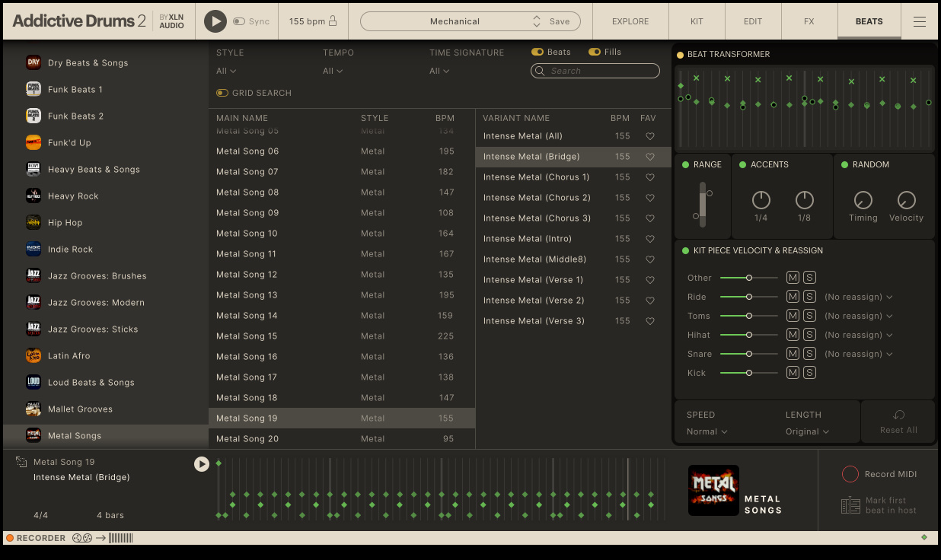The width and height of the screenshot is (941, 560).
Task: Click the 1/4 accents knob
Action: 761,200
